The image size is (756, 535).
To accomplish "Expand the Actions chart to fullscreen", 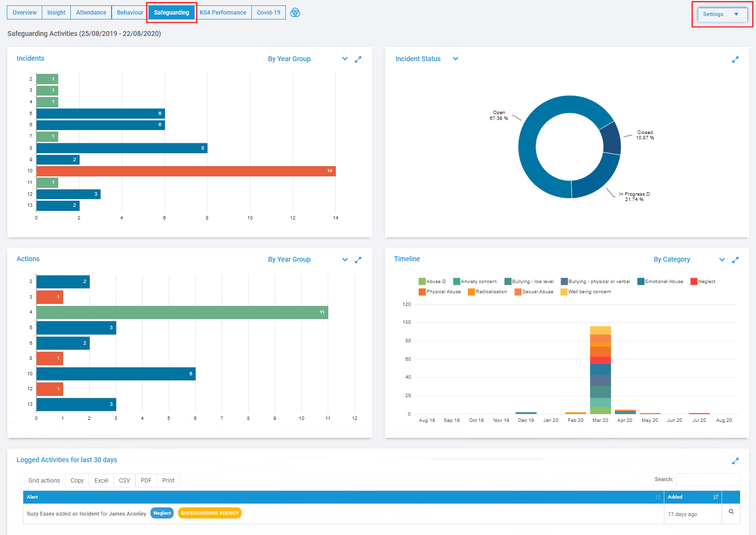I will pos(358,259).
